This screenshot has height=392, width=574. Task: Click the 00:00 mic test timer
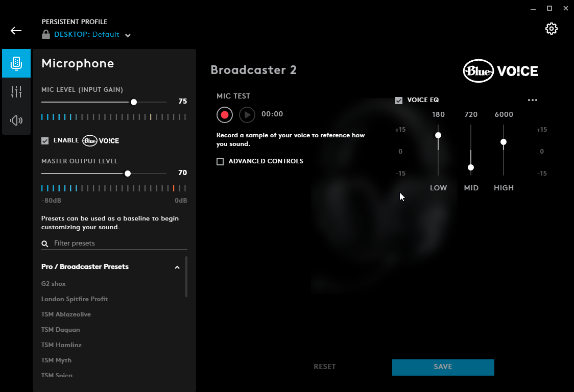[x=272, y=114]
